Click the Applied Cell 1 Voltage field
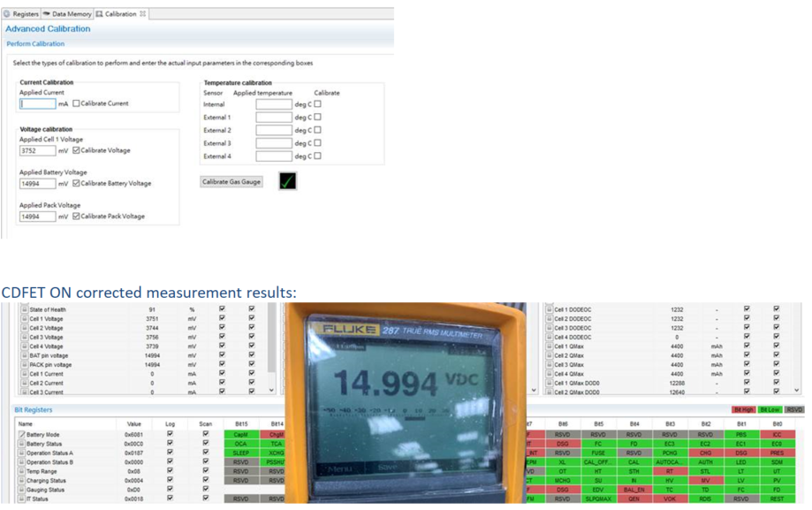The height and width of the screenshot is (510, 812). 38,151
